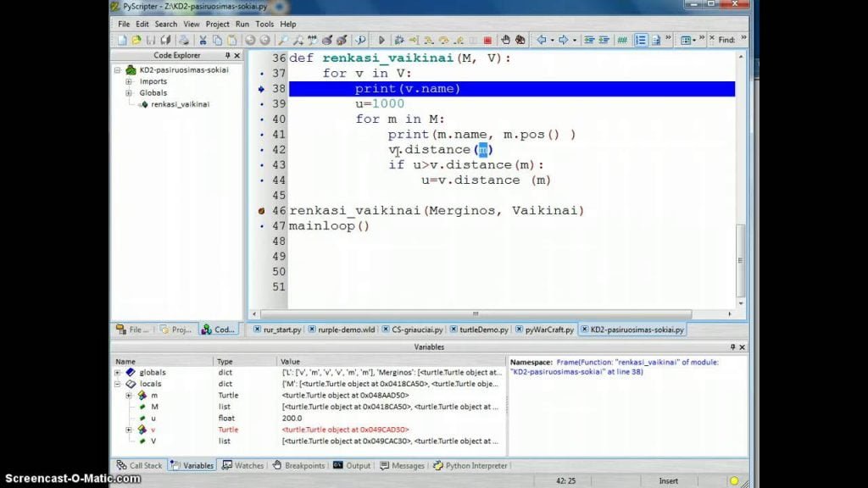The image size is (868, 488).
Task: Click the Find magnifier icon
Action: 283,40
